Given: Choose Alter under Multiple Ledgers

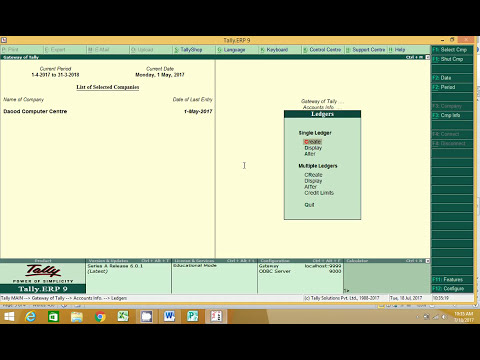Looking at the screenshot, I should (310, 187).
